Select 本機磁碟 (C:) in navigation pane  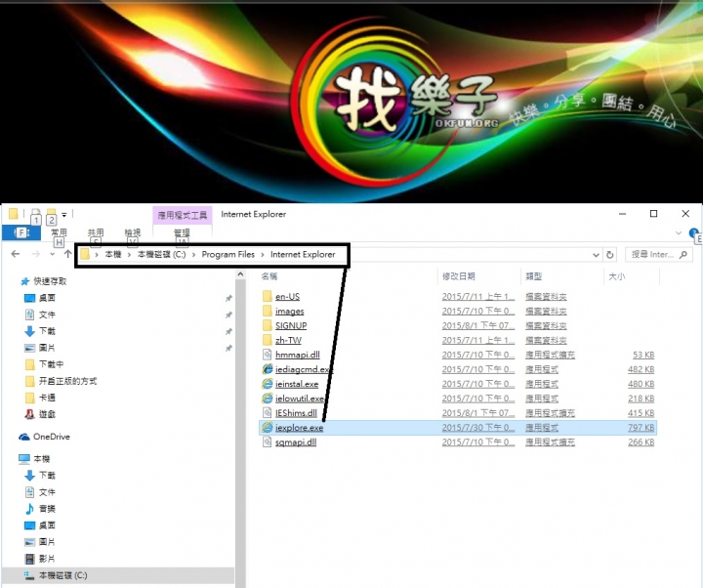[56, 575]
